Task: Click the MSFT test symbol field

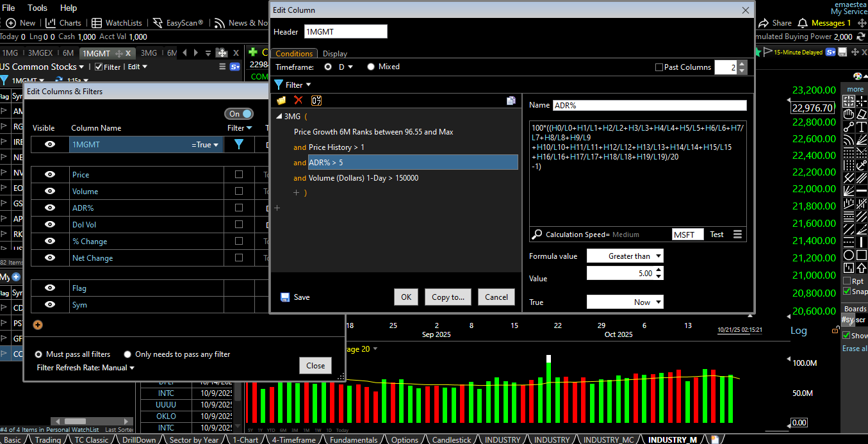Action: tap(687, 234)
